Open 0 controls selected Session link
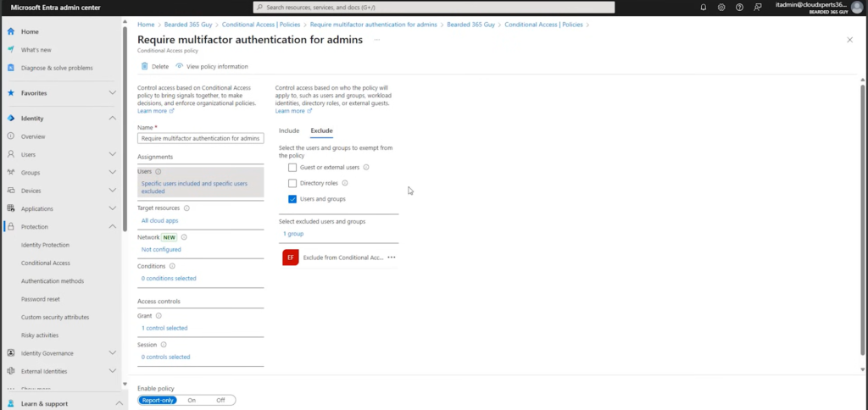This screenshot has width=868, height=410. 165,357
